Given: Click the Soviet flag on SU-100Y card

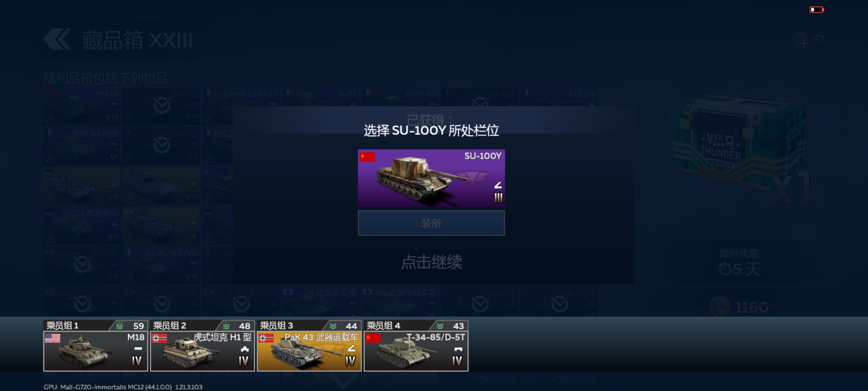Looking at the screenshot, I should 367,157.
